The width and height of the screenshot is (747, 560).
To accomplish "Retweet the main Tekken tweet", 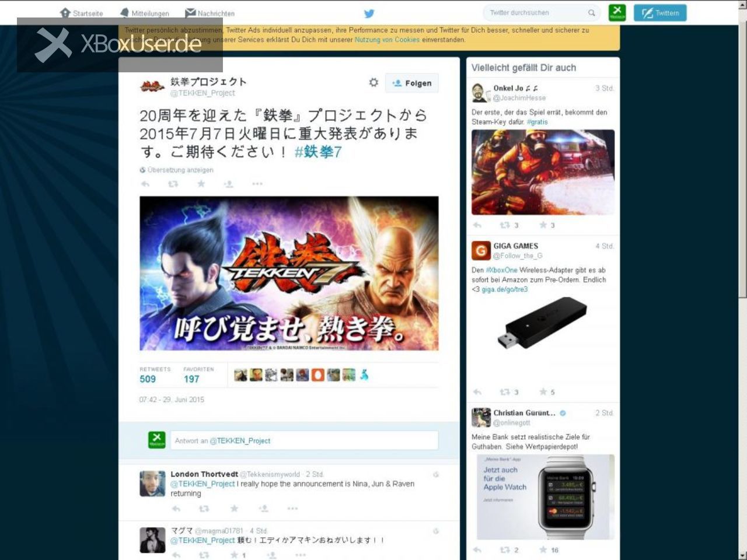I will (x=173, y=184).
